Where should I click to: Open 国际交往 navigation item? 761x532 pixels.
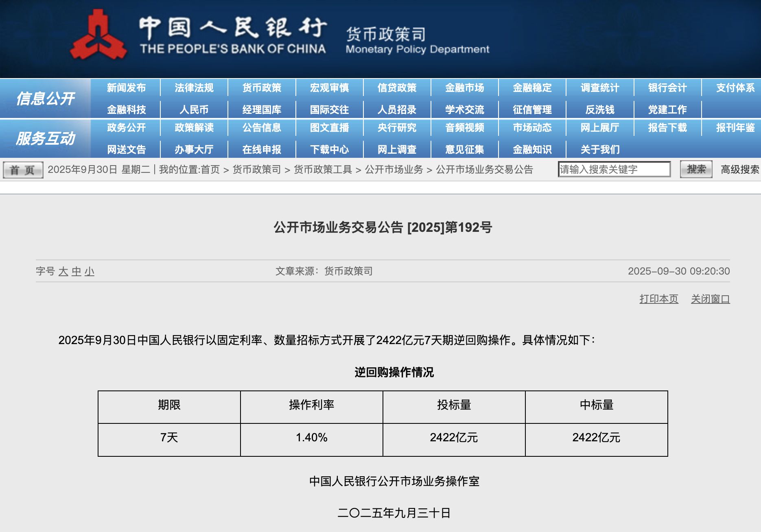[x=329, y=109]
